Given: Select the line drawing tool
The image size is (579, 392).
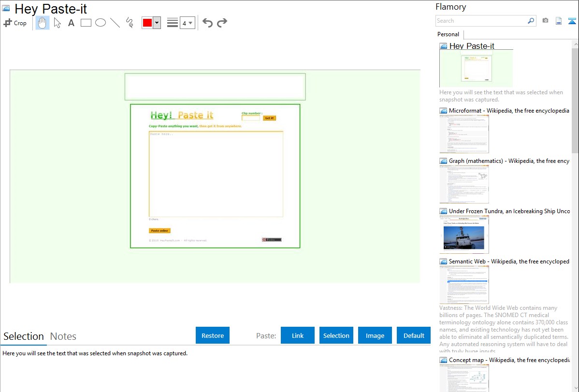Looking at the screenshot, I should (115, 23).
